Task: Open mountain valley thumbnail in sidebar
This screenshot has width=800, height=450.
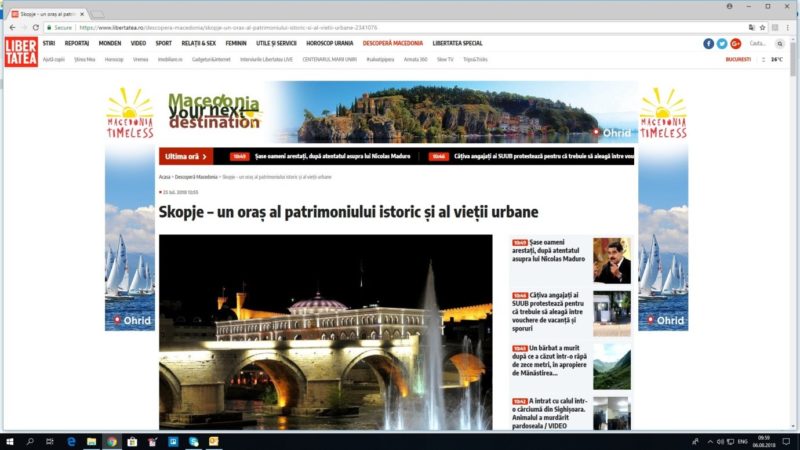Action: point(612,367)
